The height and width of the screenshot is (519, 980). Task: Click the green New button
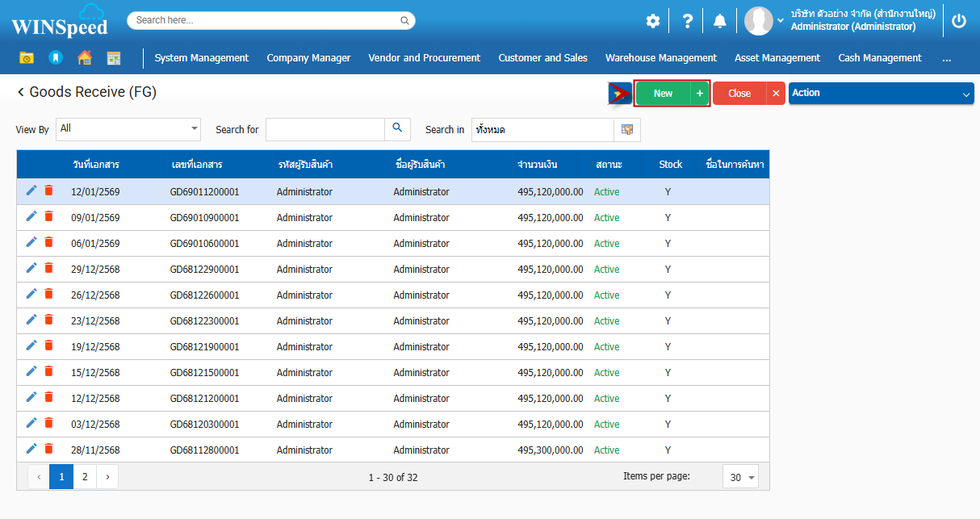point(663,94)
